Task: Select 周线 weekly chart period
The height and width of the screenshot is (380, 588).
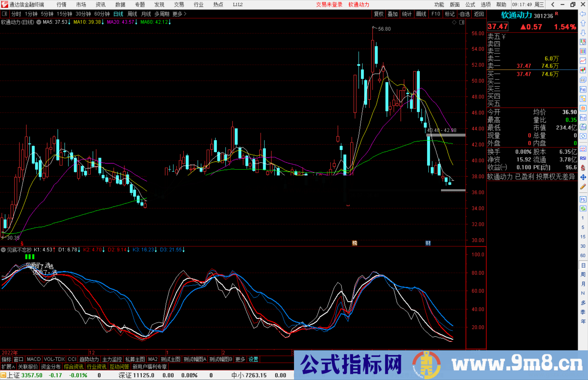Action: [132, 14]
